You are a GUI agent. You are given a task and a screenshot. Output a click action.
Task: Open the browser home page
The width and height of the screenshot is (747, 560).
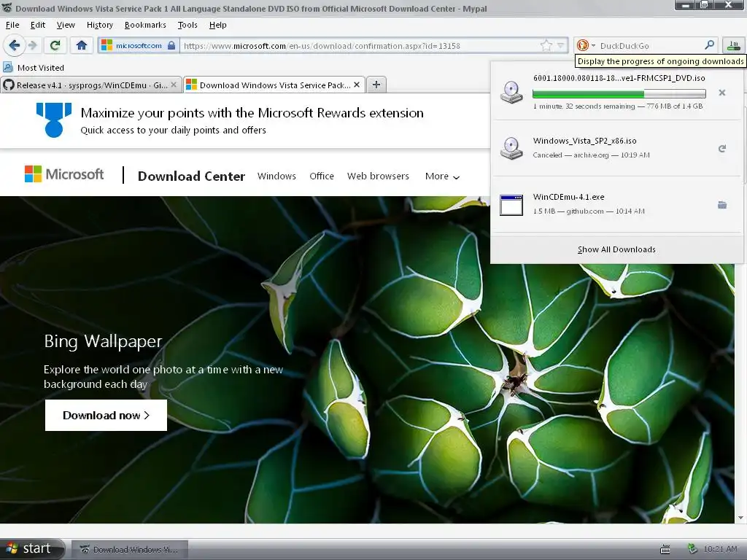[82, 45]
